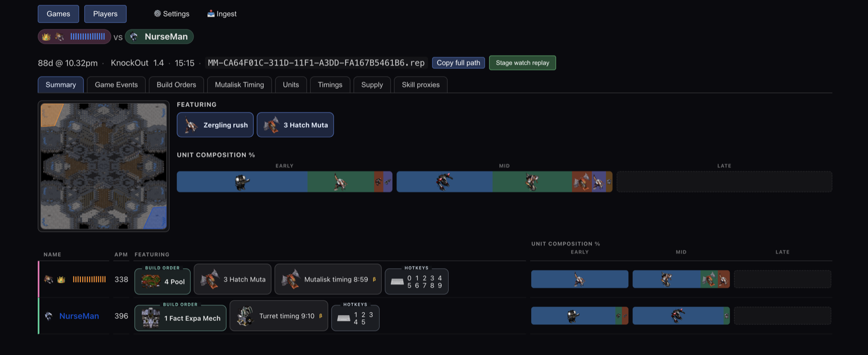Copy the full replay path

pos(458,63)
